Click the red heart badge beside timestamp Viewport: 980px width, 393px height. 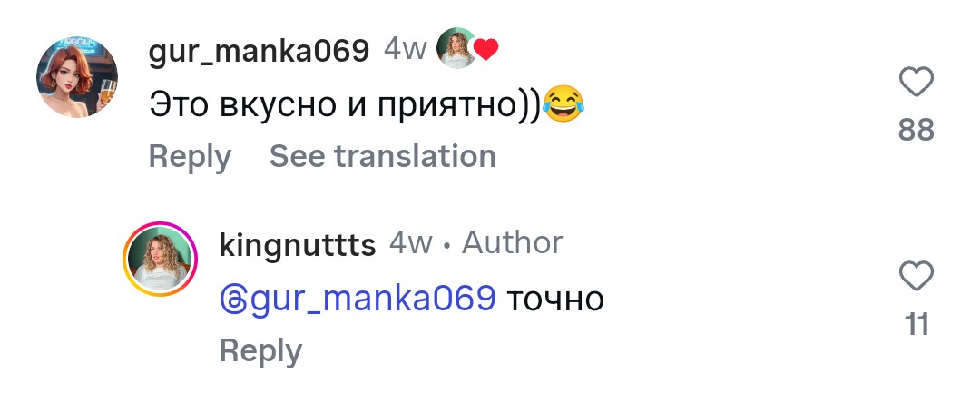[487, 51]
